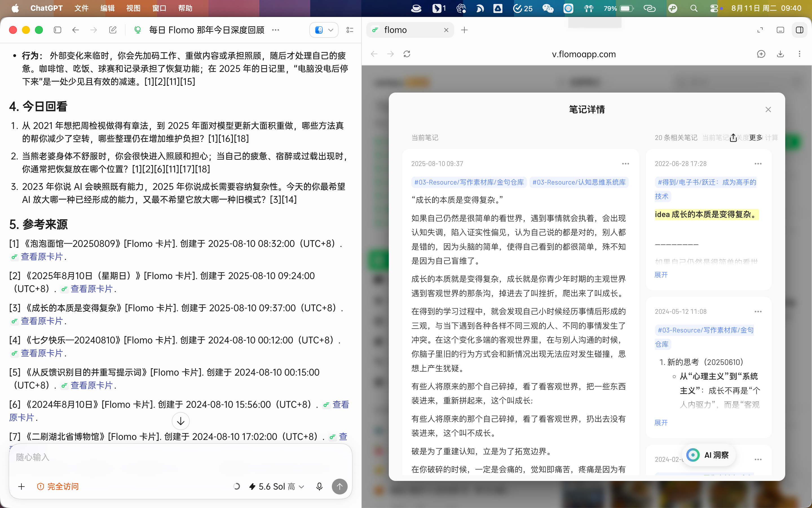Open options menu of the 2024-05-12 11:08 note
Image resolution: width=812 pixels, height=508 pixels.
coord(758,312)
